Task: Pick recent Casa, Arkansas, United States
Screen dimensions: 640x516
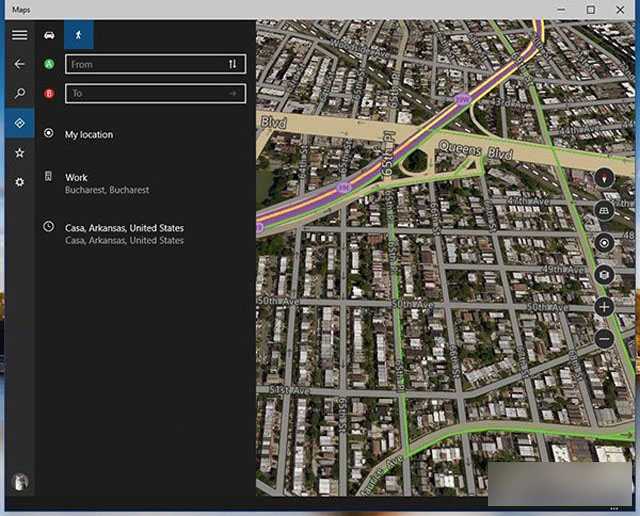Action: tap(124, 233)
